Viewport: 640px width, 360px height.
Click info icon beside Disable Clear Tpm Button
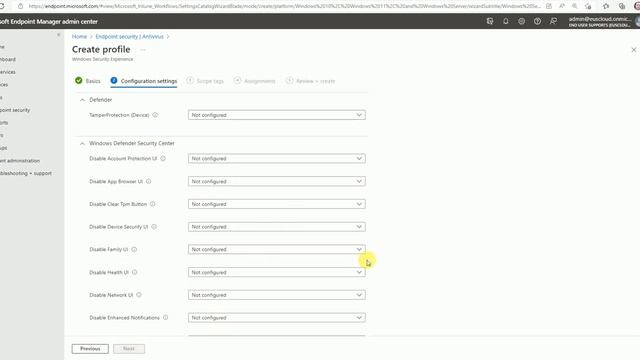pyautogui.click(x=153, y=204)
